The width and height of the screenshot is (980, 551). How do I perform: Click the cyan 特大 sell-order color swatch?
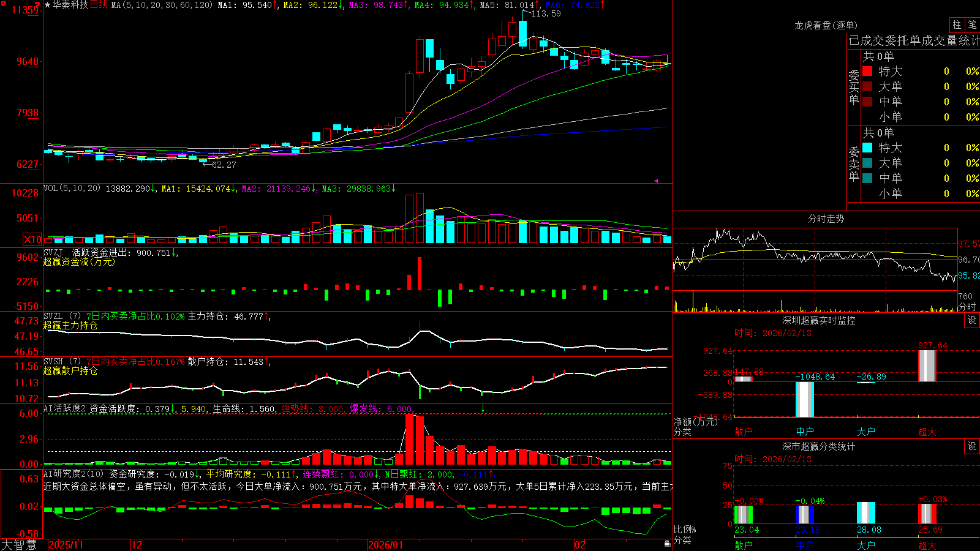867,148
